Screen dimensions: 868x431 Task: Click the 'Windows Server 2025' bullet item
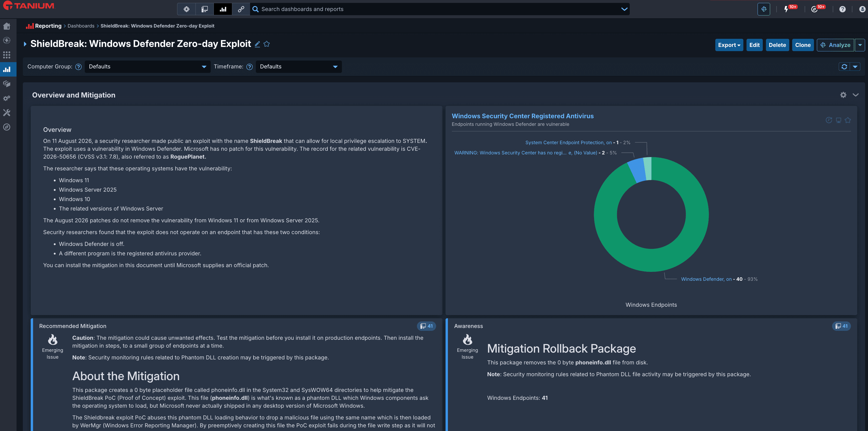[88, 190]
